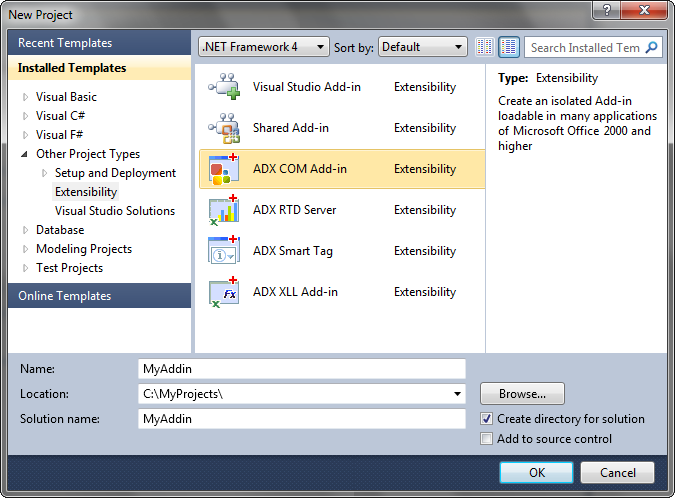Click the 'Visual Basic' tree label
This screenshot has height=498, width=675.
tap(66, 97)
